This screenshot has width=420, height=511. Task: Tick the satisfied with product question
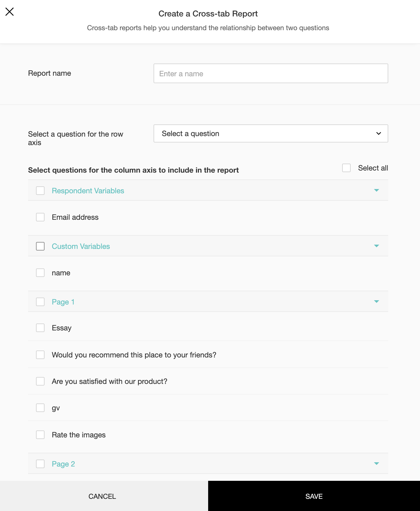tap(40, 381)
